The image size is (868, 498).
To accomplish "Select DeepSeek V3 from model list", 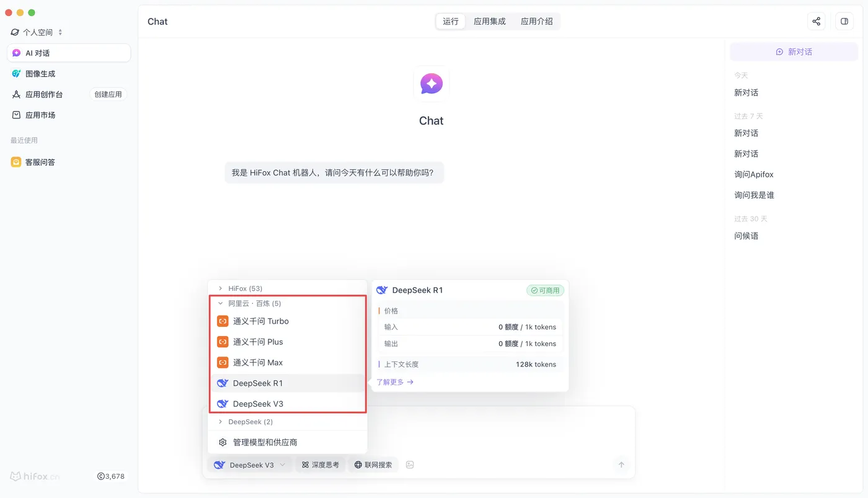I will (x=288, y=404).
